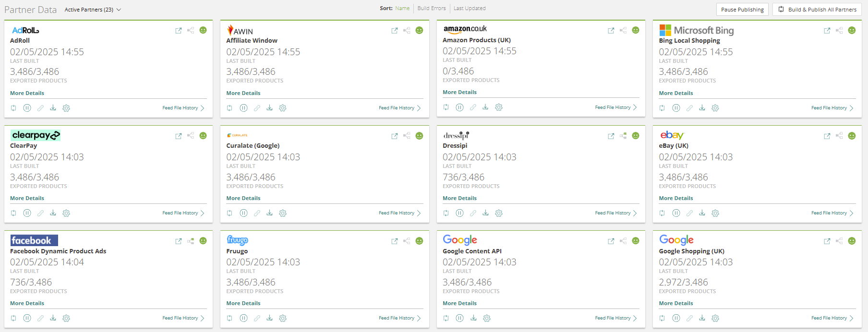Expand More Details for Amazon Products (UK)
The height and width of the screenshot is (332, 868).
459,92
